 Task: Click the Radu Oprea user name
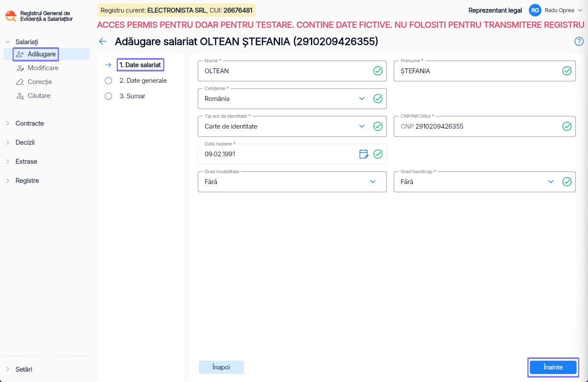click(559, 10)
